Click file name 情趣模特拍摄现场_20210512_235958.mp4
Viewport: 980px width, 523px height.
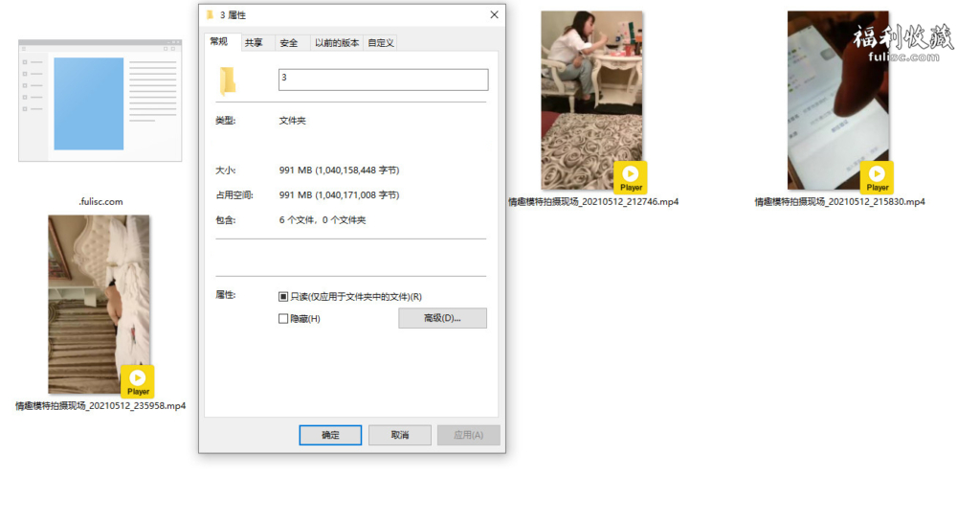100,405
